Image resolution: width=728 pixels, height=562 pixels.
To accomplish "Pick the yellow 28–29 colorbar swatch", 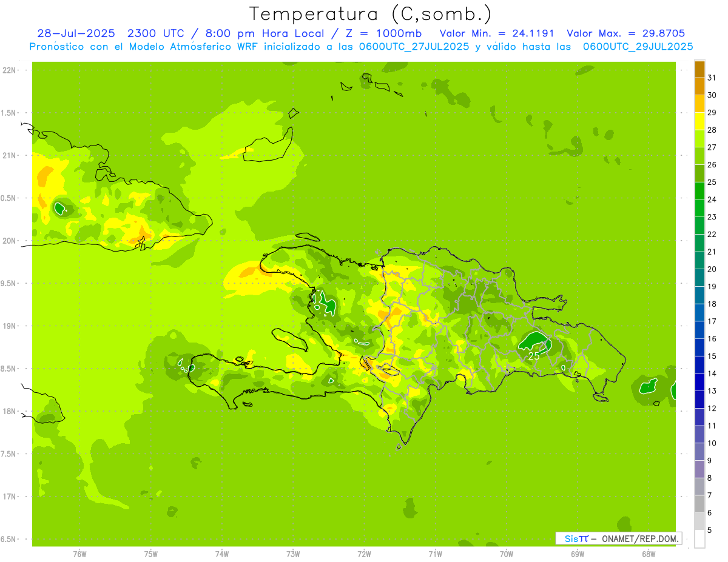I will click(699, 121).
